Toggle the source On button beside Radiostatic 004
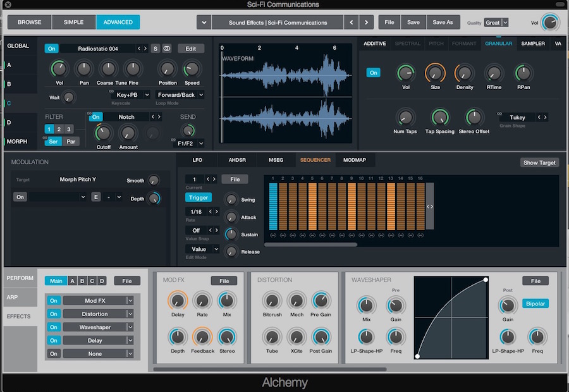Viewport: 569px width, 392px height. click(52, 49)
